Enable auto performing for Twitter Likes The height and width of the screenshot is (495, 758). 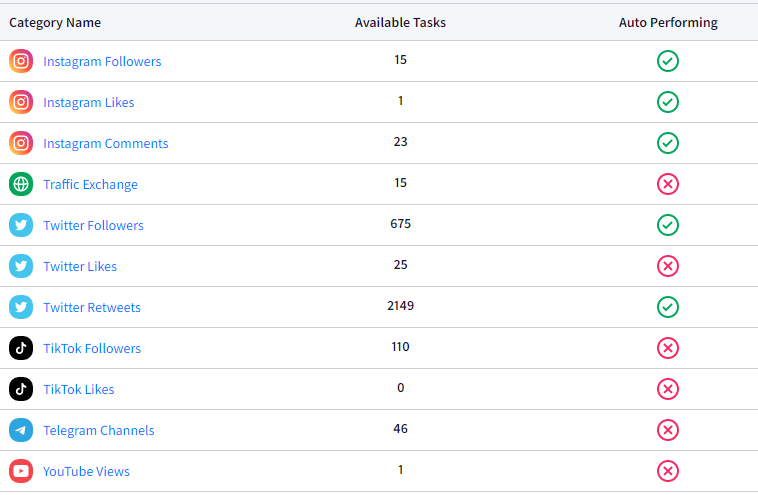(668, 266)
